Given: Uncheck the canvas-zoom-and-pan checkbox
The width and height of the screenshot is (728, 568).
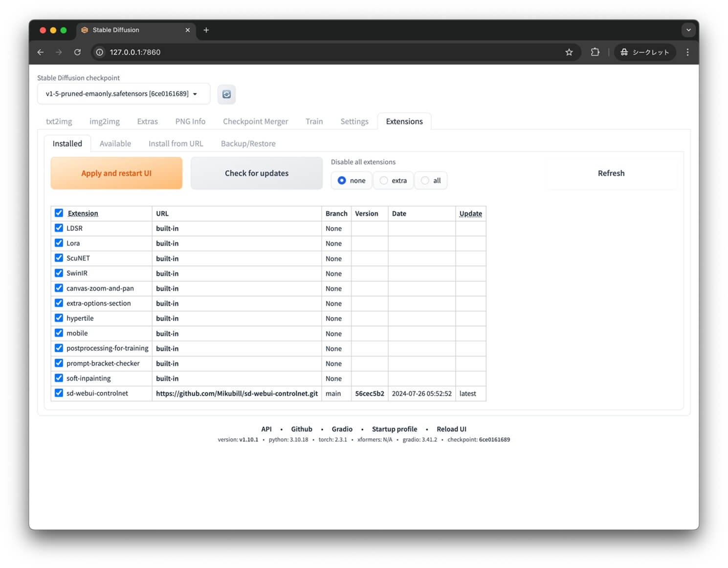Looking at the screenshot, I should (59, 288).
